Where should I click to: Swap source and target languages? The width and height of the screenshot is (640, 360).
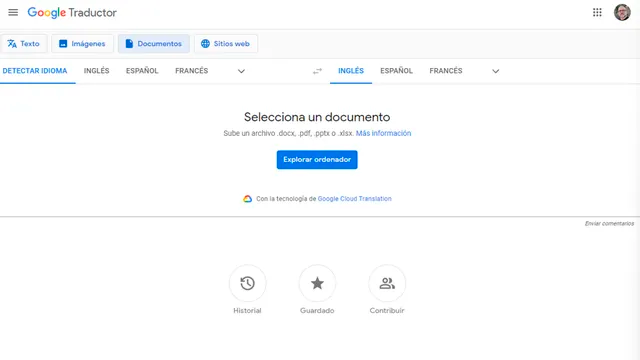pos(317,71)
